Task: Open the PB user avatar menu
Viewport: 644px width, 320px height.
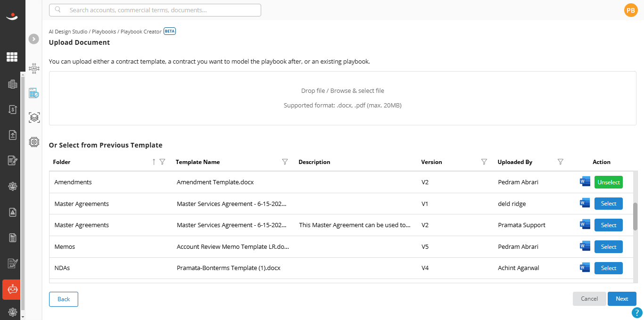Action: pyautogui.click(x=631, y=10)
